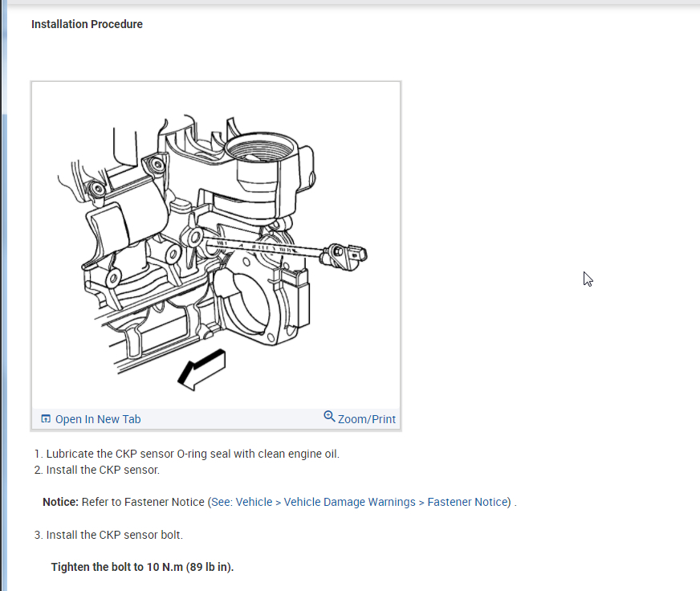Click the CKP sensor engine diagram image

click(216, 245)
